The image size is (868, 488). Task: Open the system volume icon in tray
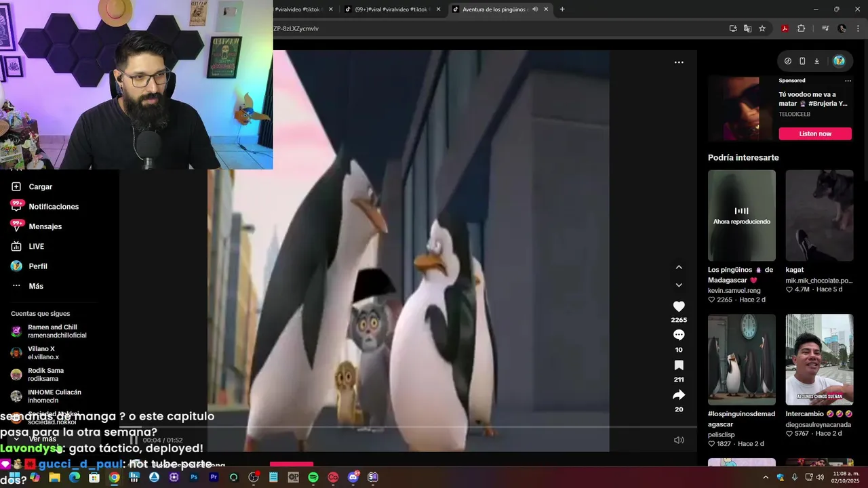[820, 477]
